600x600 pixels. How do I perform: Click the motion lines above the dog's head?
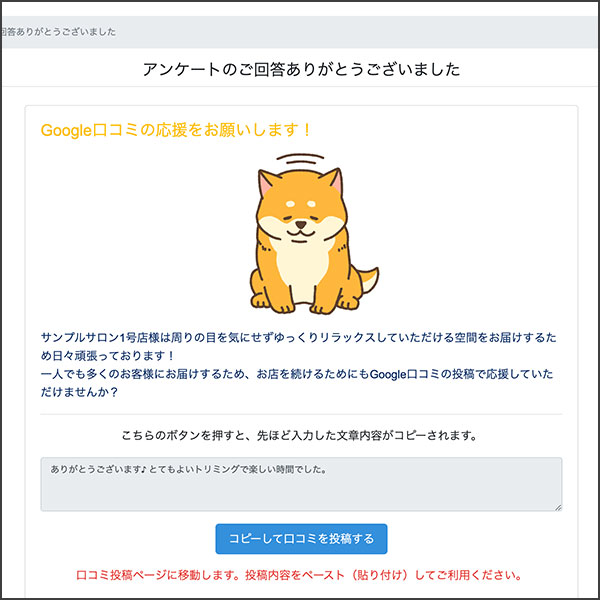[x=300, y=160]
